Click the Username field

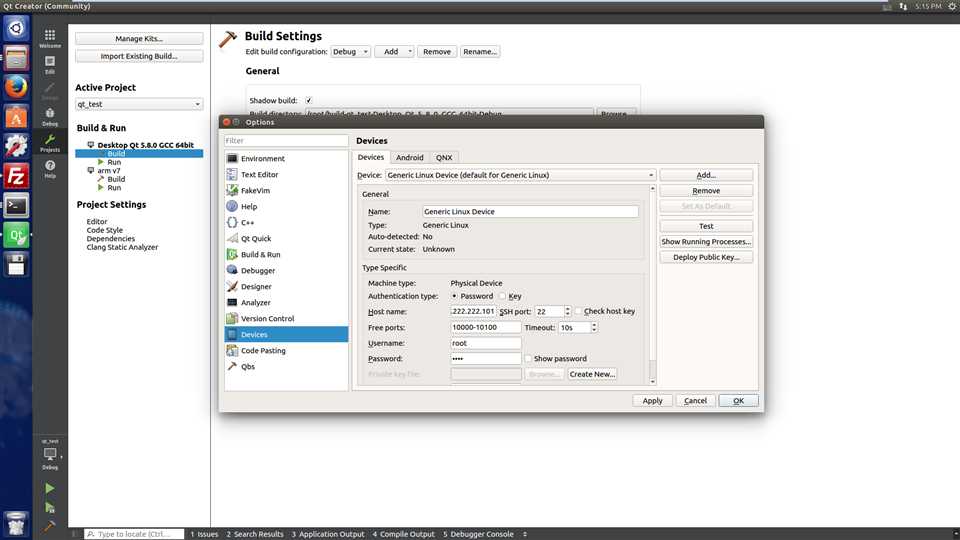(x=486, y=343)
